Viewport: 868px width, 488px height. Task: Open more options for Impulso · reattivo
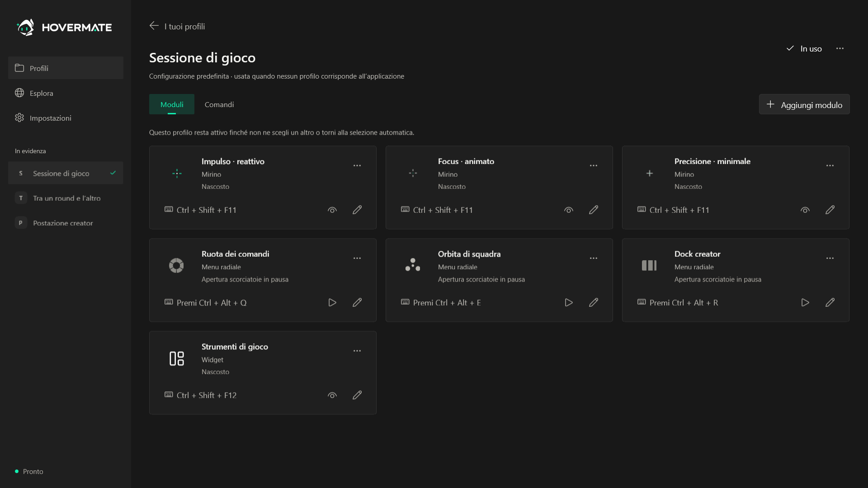click(357, 165)
